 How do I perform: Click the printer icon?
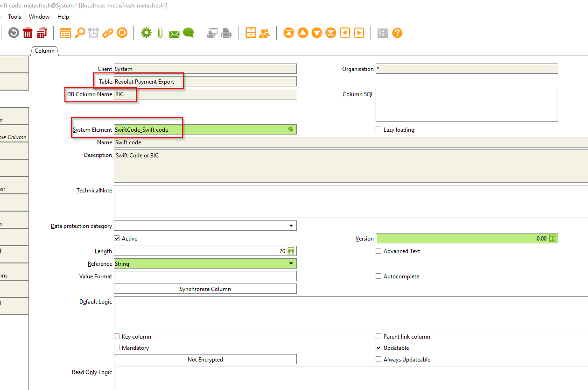226,33
